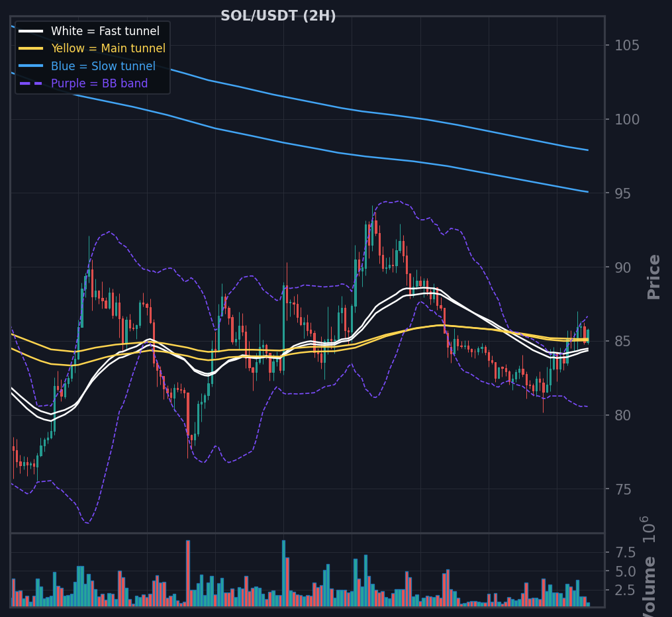This screenshot has height=617, width=672.
Task: Click the purple dashed swatch in legend
Action: point(31,83)
